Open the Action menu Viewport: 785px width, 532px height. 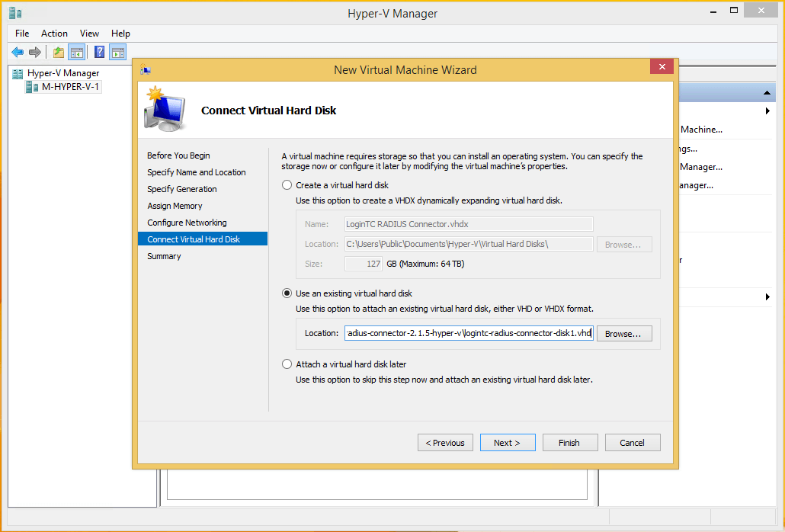(x=54, y=34)
